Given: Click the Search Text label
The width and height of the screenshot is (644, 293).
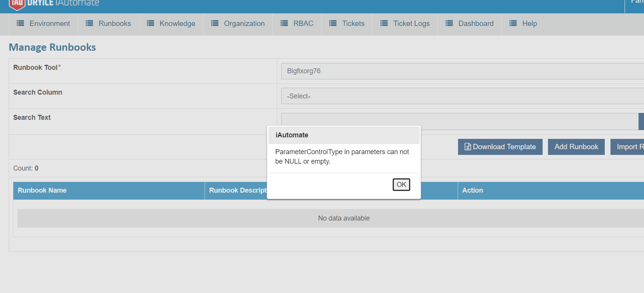Looking at the screenshot, I should coord(32,118).
